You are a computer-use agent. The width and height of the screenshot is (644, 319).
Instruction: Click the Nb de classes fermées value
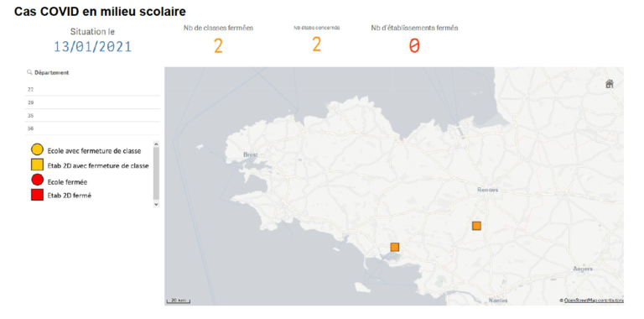point(218,46)
